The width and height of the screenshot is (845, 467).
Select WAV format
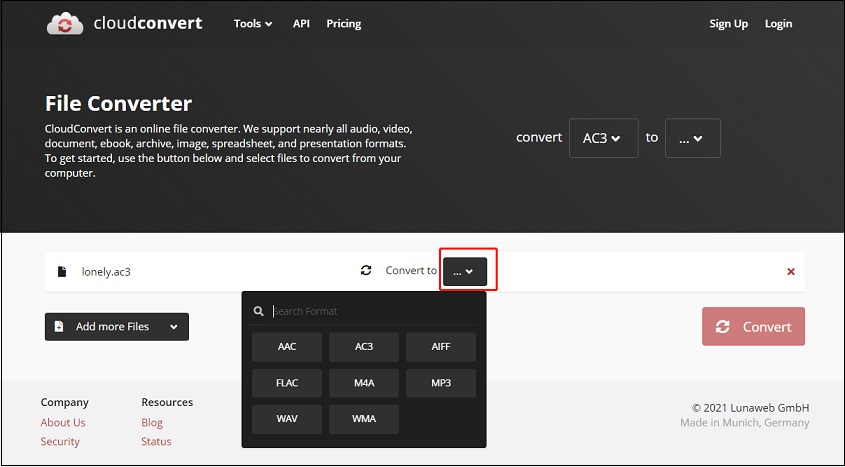coord(287,419)
